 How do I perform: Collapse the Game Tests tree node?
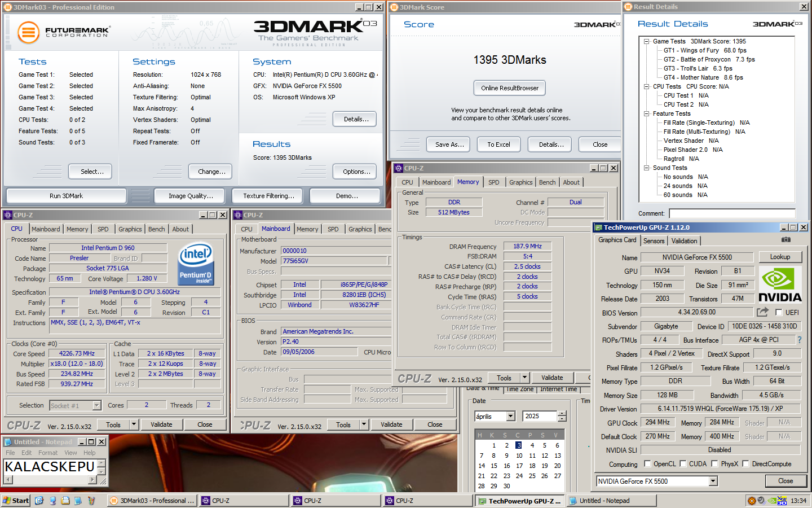646,41
